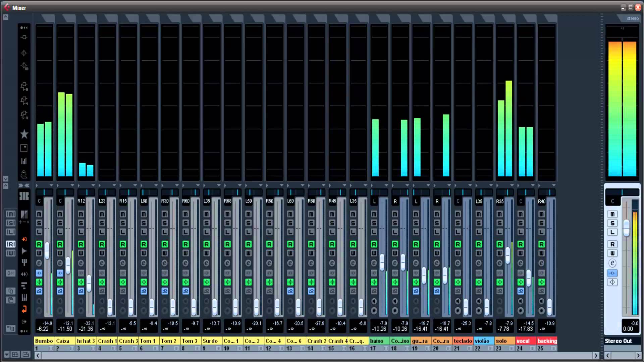
Task: Enable Listen on hi hat 3 channel
Action: coord(81,232)
